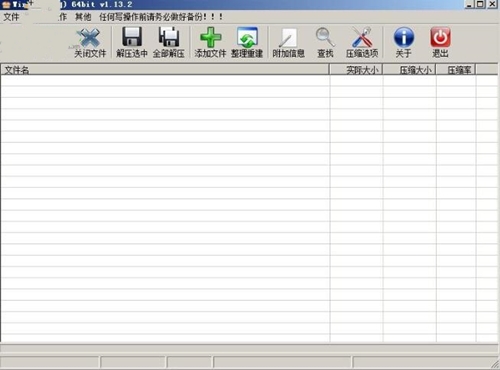Click the 整理重建 rebuild icon
This screenshot has width=500, height=370.
tap(247, 37)
